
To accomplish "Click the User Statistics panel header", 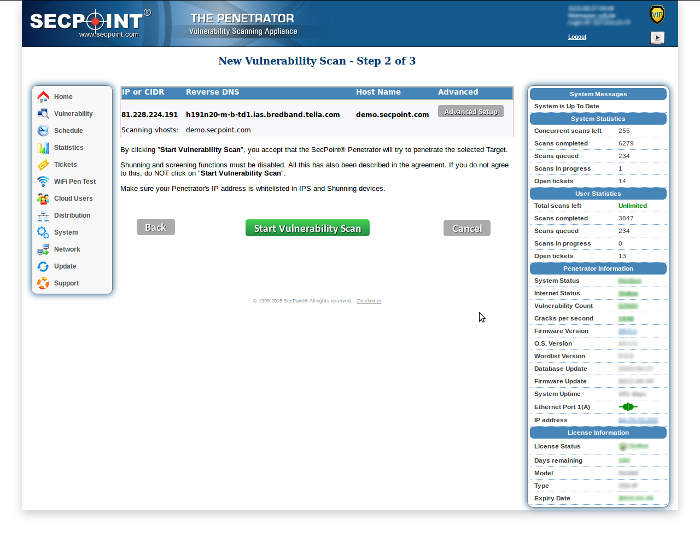I will tap(598, 194).
